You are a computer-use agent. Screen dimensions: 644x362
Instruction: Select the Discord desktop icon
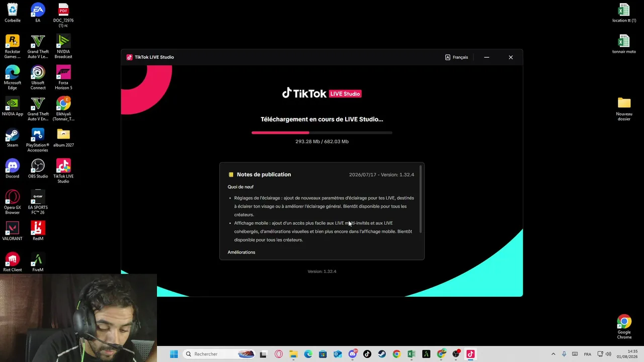pyautogui.click(x=13, y=169)
